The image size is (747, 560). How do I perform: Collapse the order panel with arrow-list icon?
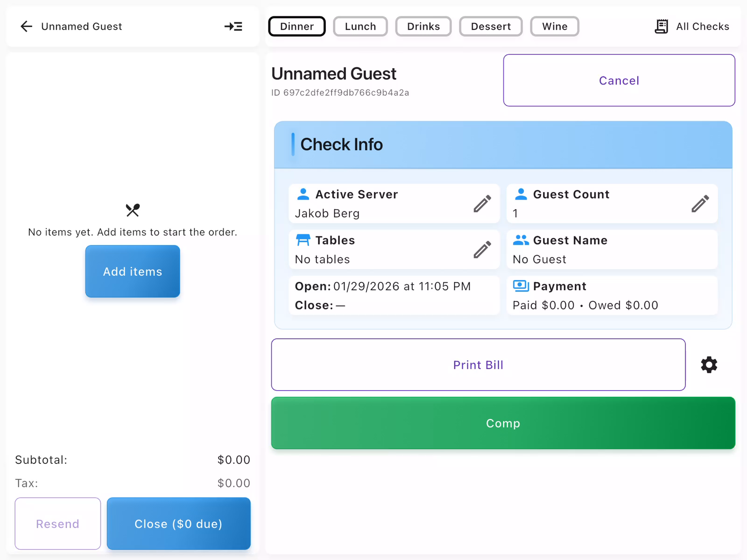coord(233,27)
